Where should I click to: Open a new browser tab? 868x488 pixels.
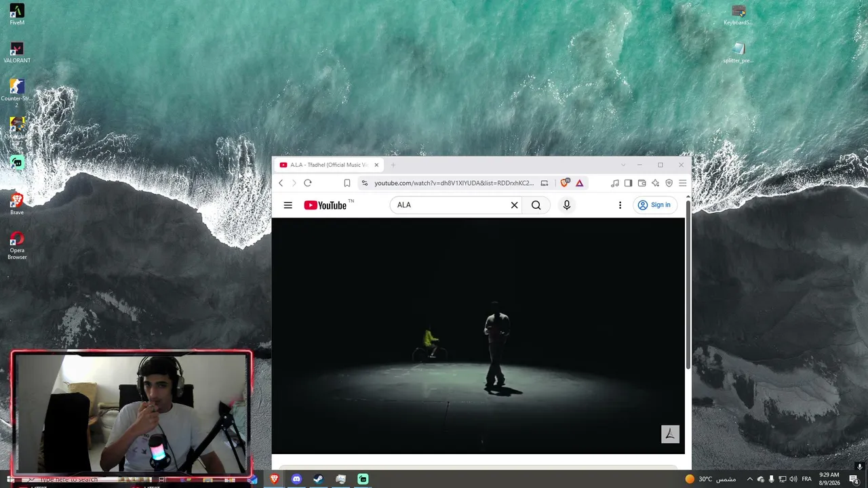point(393,165)
